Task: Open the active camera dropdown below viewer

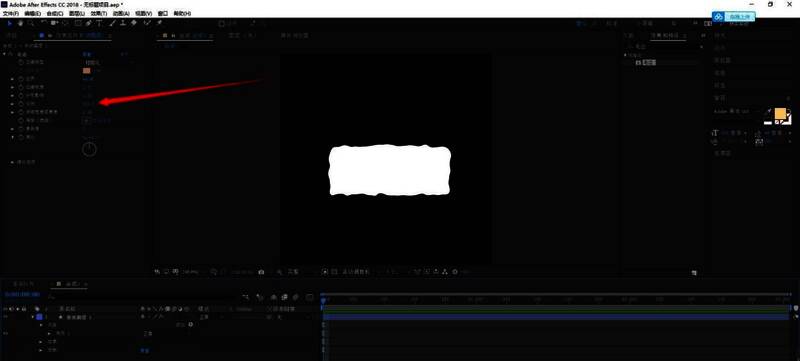Action: [x=357, y=272]
